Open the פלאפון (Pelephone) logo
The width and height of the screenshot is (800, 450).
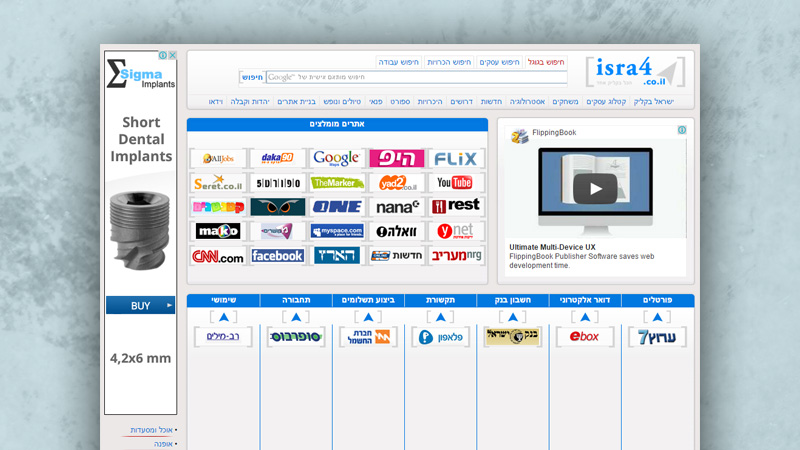(x=440, y=337)
